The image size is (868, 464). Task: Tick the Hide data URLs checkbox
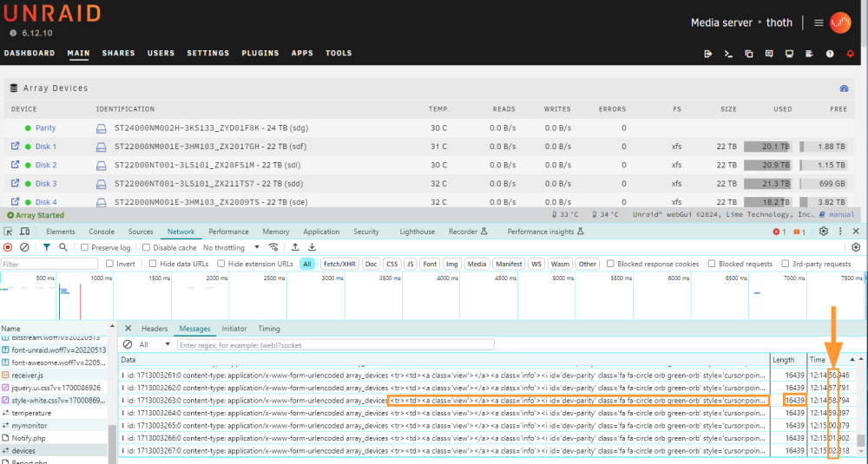click(153, 264)
